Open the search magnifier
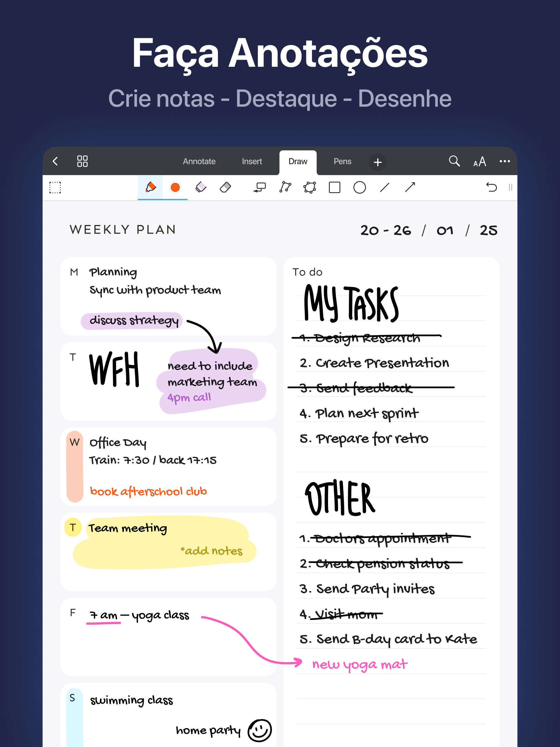The width and height of the screenshot is (560, 747). tap(454, 161)
